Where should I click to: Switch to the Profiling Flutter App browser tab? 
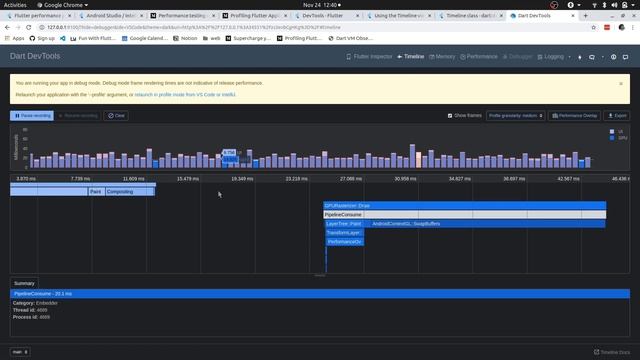coord(255,16)
